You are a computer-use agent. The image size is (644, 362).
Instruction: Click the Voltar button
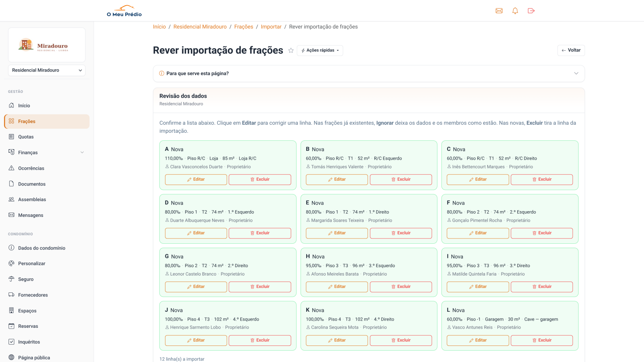coord(571,50)
